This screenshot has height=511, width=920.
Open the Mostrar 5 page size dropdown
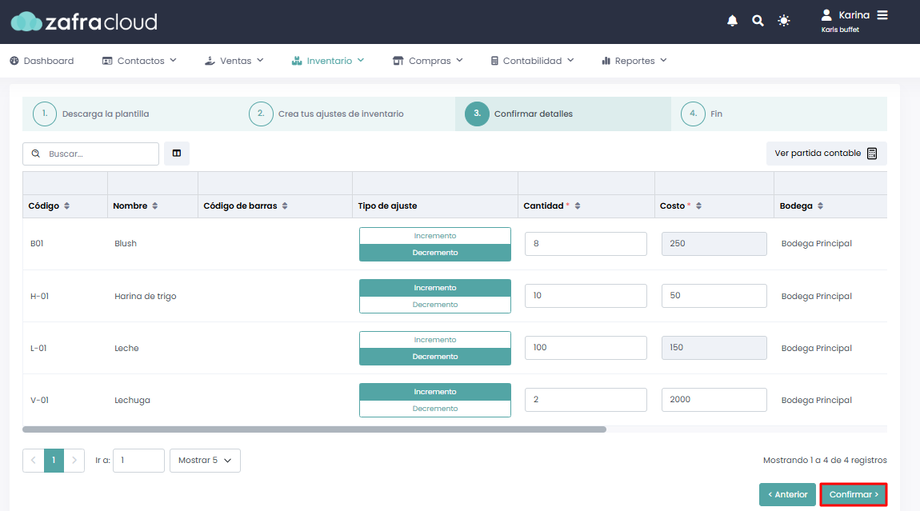[205, 460]
